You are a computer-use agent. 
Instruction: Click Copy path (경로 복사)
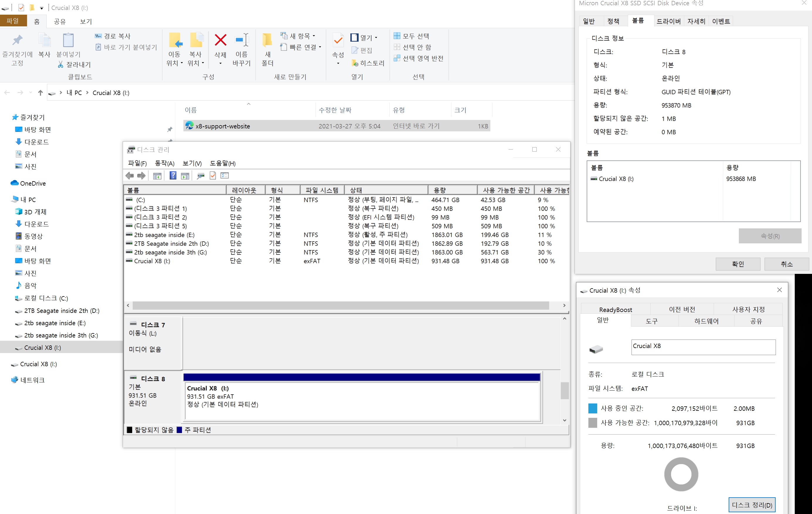[113, 36]
